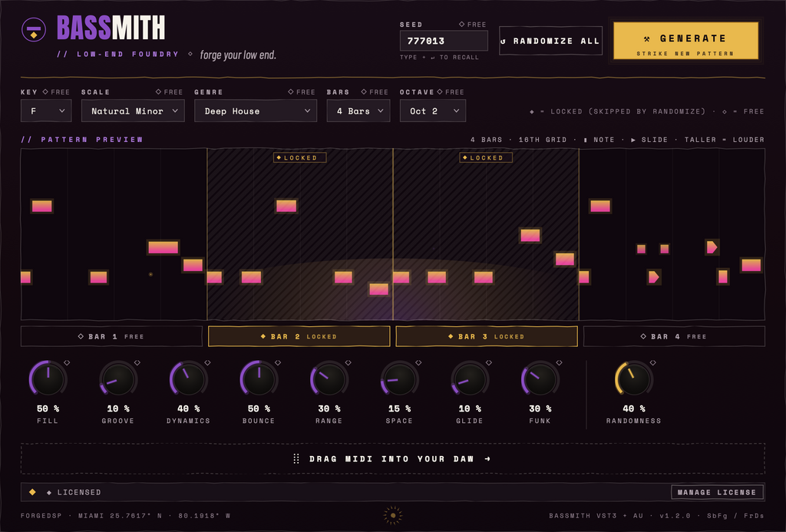Toggle the Bounce knob lock diamond
786x532 pixels.
point(278,362)
